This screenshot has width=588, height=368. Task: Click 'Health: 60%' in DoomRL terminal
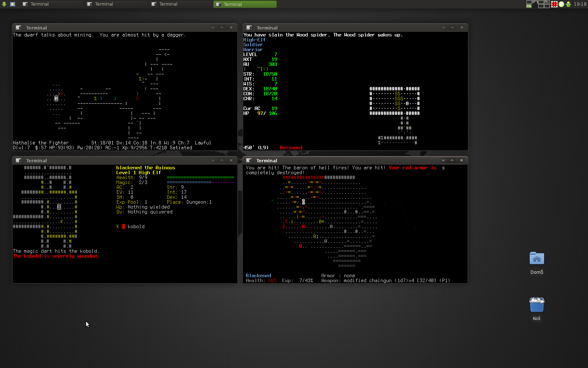261,281
